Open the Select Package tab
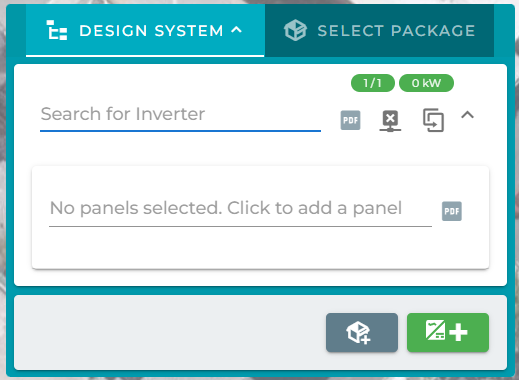 point(379,30)
